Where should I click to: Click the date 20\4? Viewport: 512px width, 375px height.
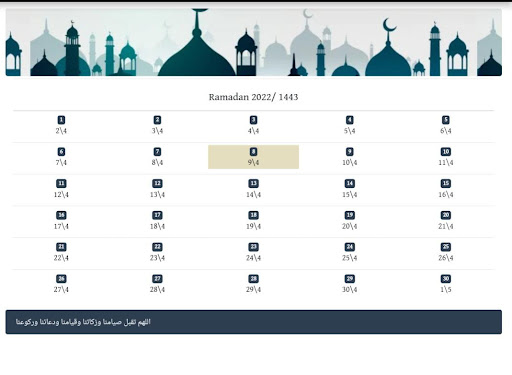click(x=349, y=226)
